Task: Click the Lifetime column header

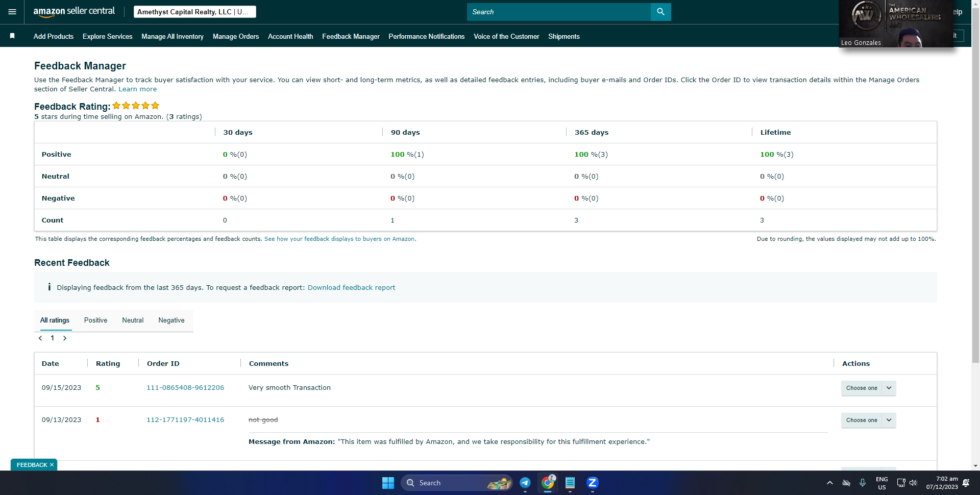Action: [x=775, y=132]
